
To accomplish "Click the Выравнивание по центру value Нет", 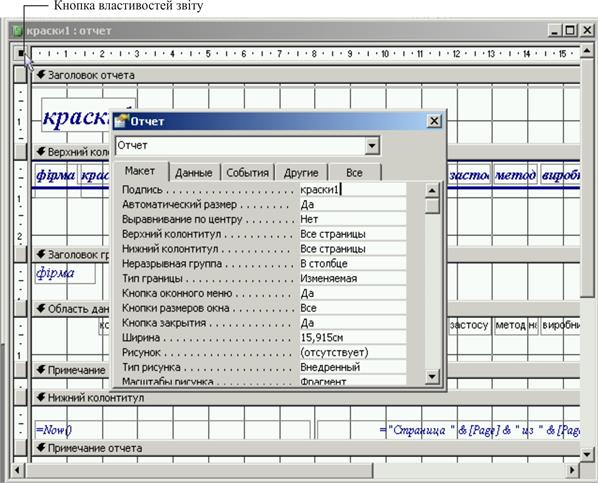I will point(353,219).
